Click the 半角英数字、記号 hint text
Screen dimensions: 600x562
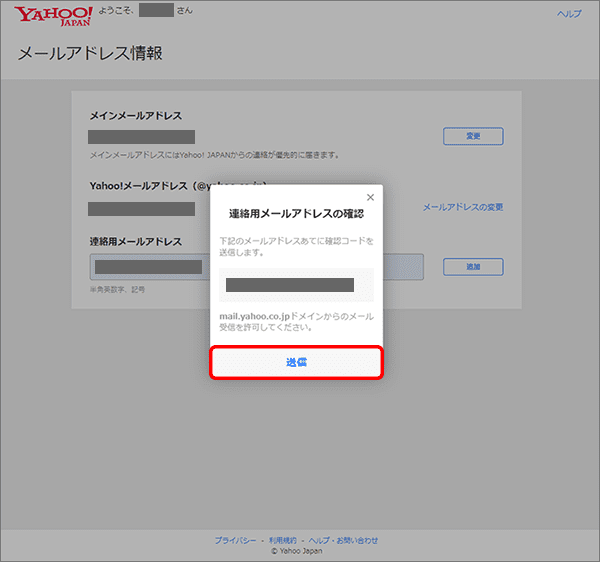[x=117, y=290]
